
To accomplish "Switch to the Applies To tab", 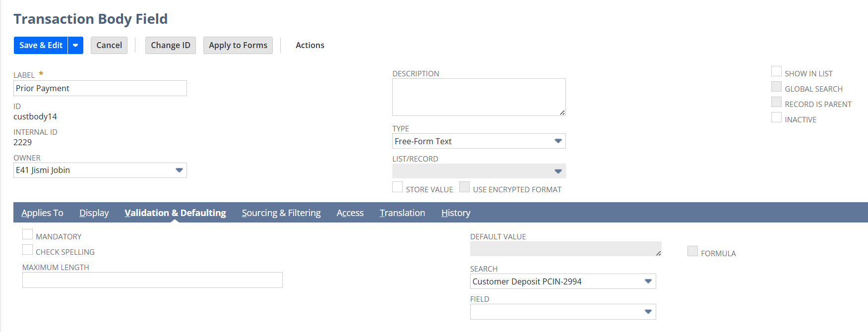I will click(x=42, y=213).
